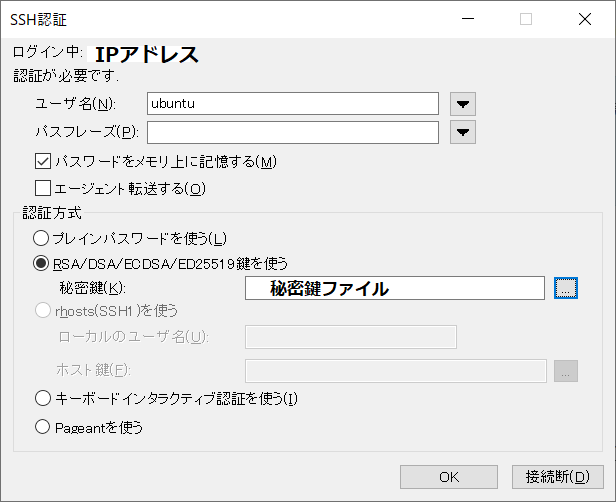The width and height of the screenshot is (616, 502).
Task: Expand the dropdown arrow beside パスフレーズ field
Action: 462,132
